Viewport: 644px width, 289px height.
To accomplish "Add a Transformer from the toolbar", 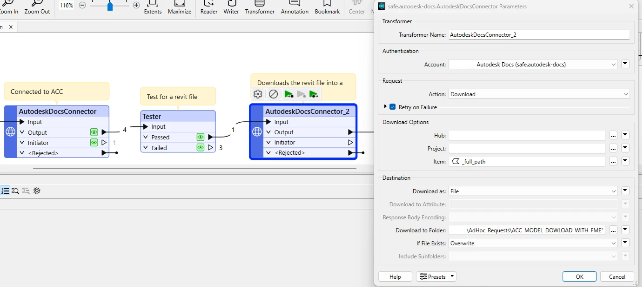I will (260, 7).
